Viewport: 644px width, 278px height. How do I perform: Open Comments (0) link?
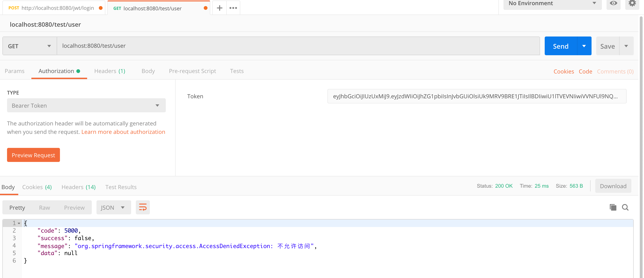(615, 71)
